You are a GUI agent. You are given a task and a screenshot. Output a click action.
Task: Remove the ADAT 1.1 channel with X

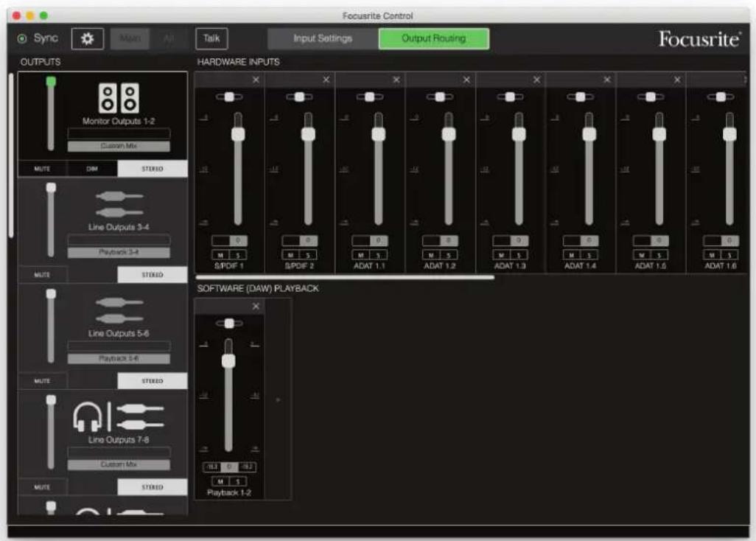[x=396, y=80]
